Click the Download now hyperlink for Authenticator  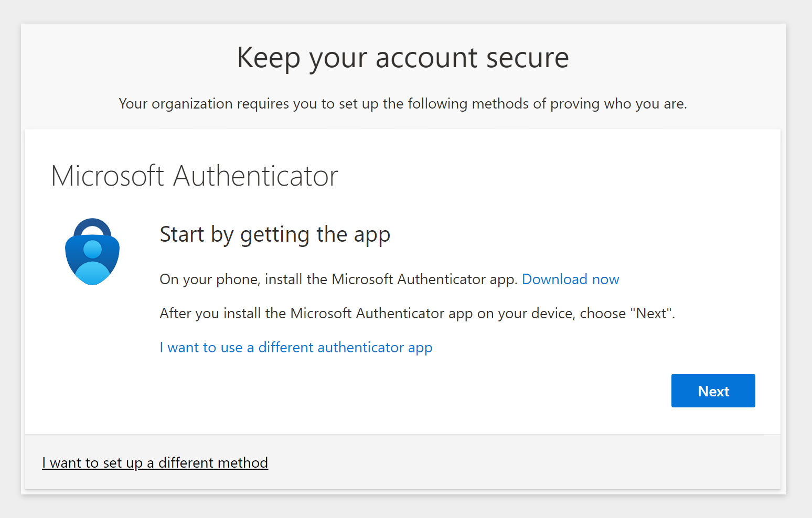(x=570, y=279)
